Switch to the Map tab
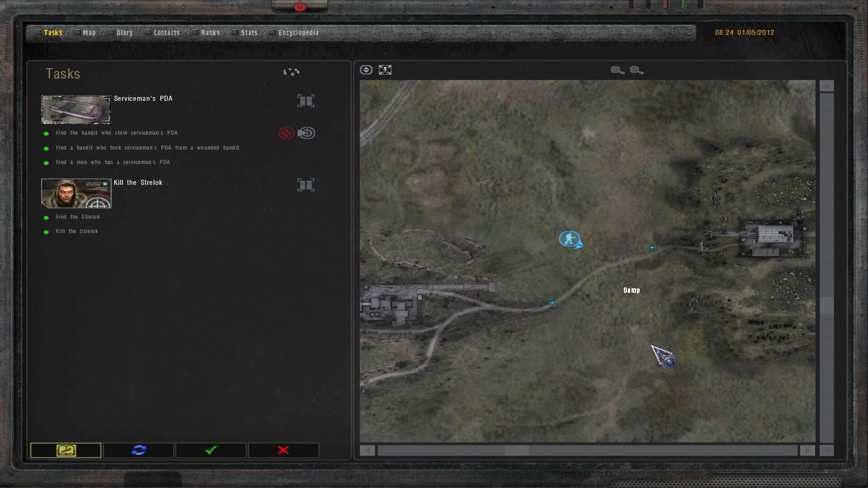 (89, 33)
